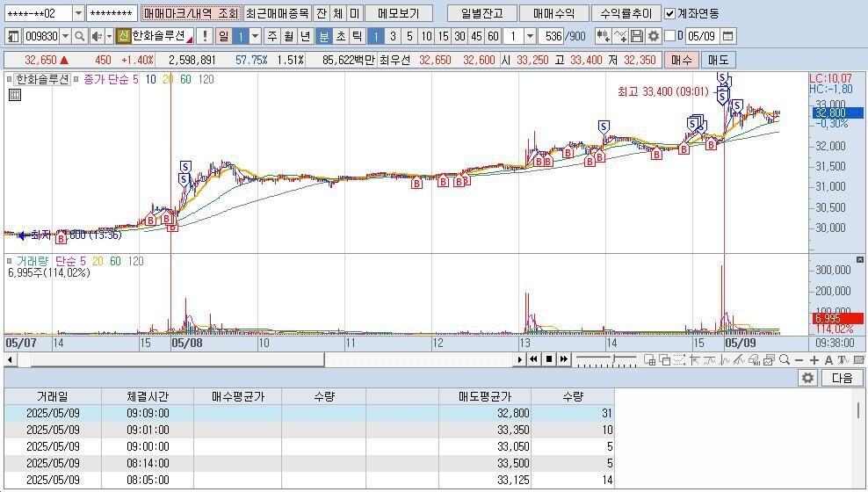The image size is (868, 492).
Task: Open the calendar date picker icon
Action: [728, 36]
